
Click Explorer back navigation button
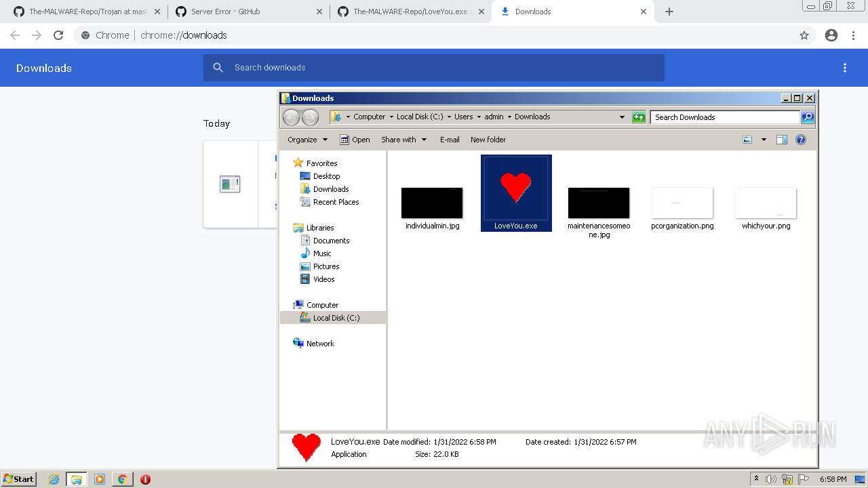tap(291, 117)
